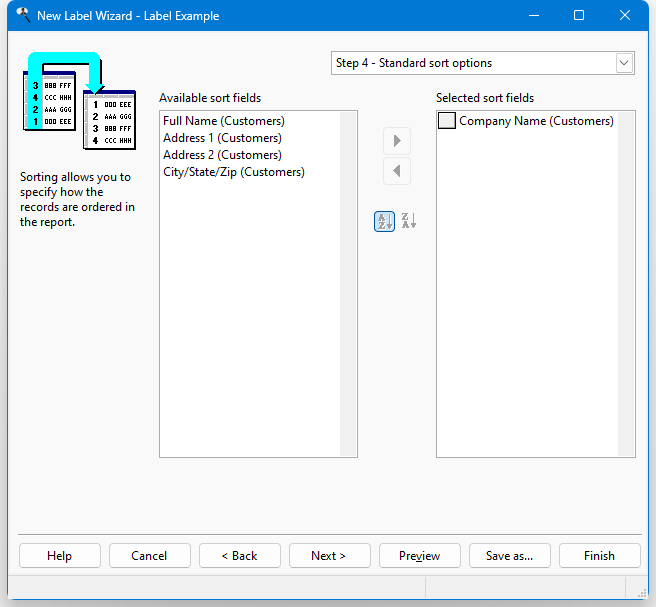Viewport: 656px width, 607px height.
Task: Proceed with the Next > button
Action: (x=330, y=556)
